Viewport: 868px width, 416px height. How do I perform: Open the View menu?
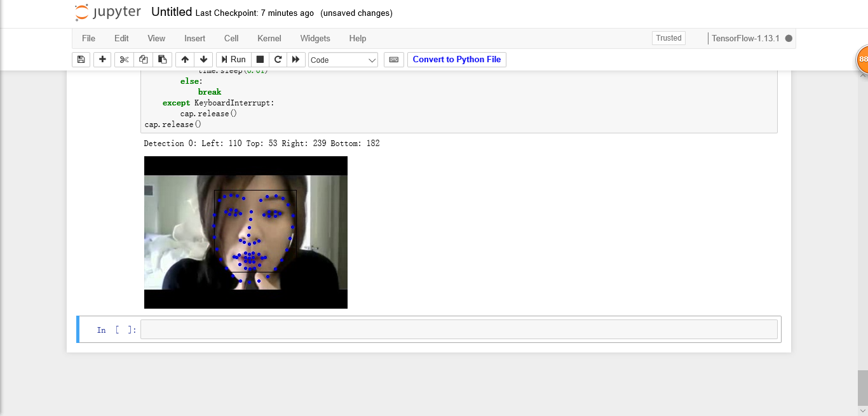(x=156, y=38)
